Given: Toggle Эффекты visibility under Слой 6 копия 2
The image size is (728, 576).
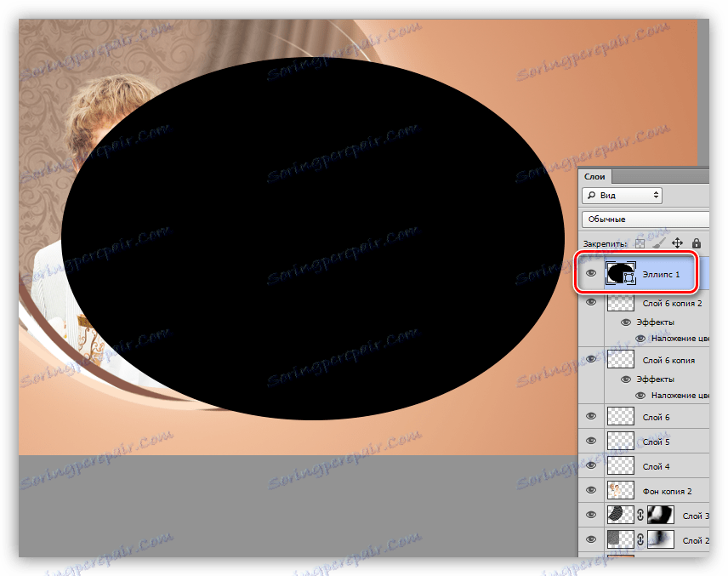Looking at the screenshot, I should pyautogui.click(x=626, y=322).
